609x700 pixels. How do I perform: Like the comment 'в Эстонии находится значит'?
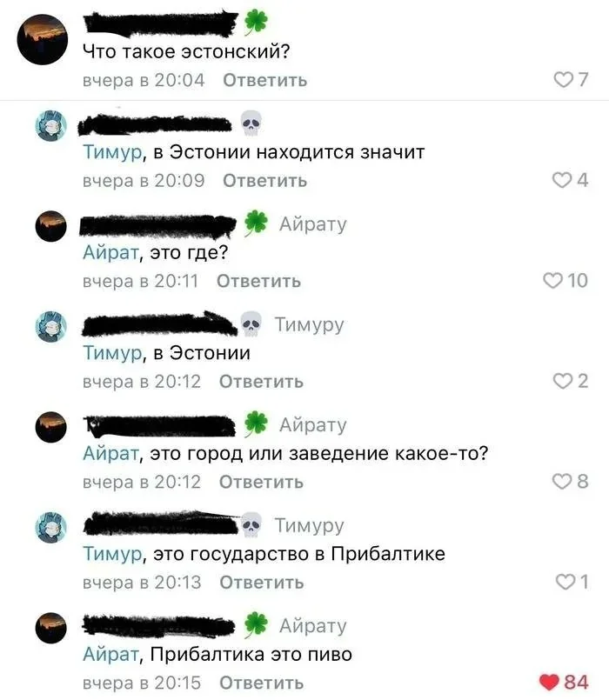[562, 180]
